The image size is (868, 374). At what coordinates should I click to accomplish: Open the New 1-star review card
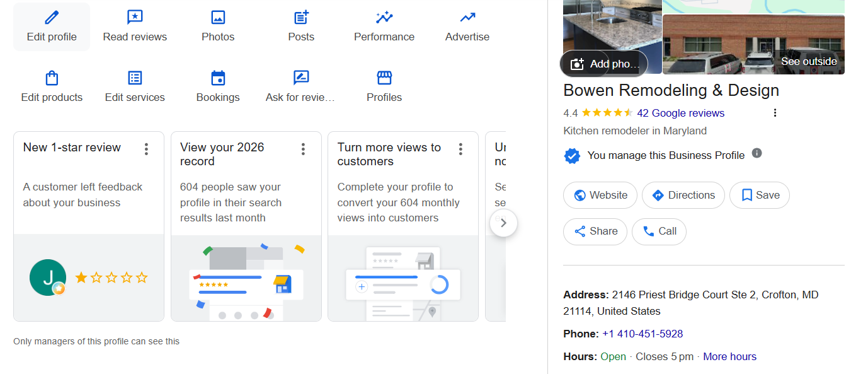point(89,226)
